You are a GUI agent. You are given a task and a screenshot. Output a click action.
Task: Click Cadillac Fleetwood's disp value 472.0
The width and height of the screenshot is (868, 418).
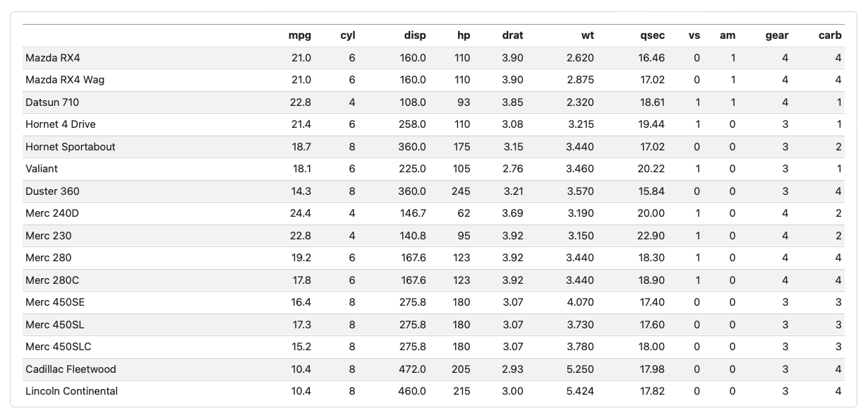(x=412, y=369)
